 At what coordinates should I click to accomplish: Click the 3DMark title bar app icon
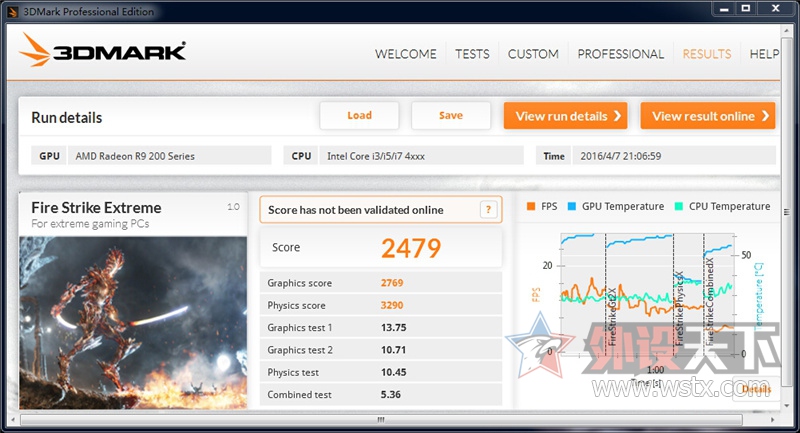click(x=13, y=12)
